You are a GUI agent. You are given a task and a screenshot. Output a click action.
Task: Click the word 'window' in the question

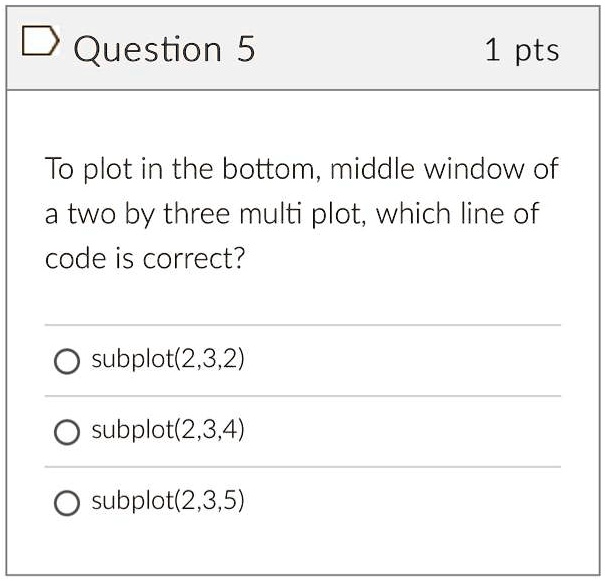(x=474, y=169)
